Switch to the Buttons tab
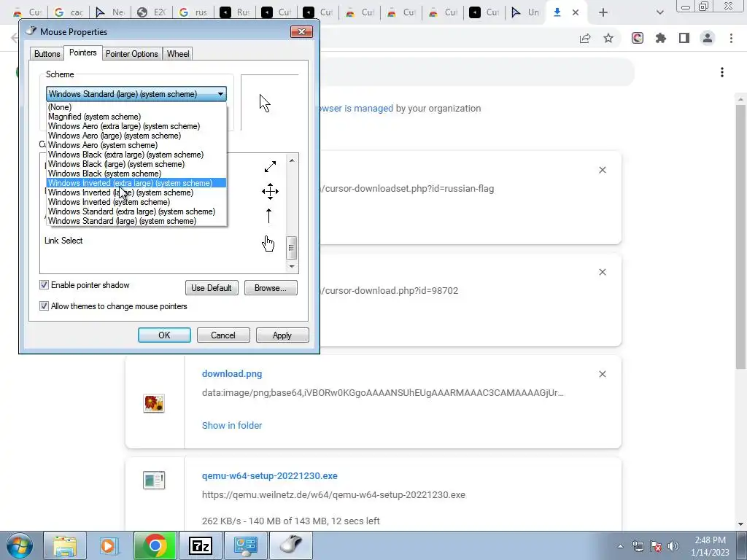Viewport: 747px width, 560px height. [47, 54]
